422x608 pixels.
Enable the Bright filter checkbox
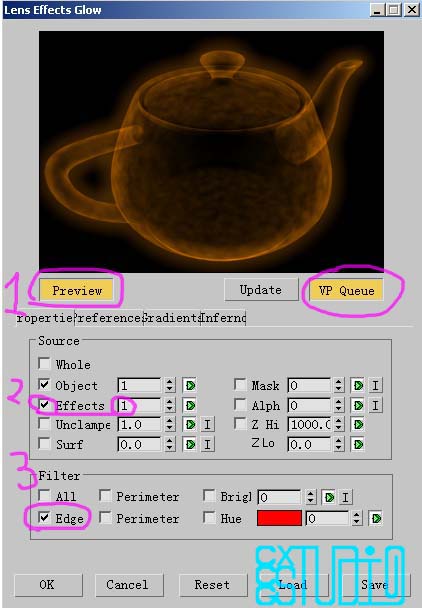click(209, 496)
